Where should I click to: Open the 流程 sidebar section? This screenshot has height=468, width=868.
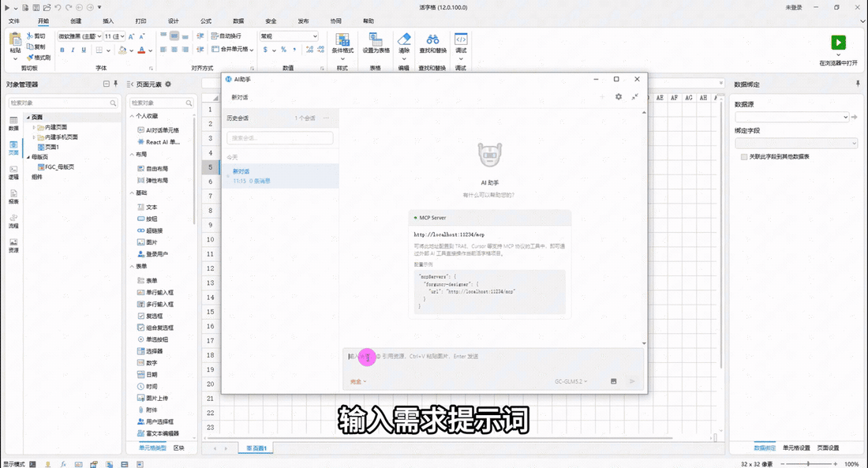13,221
